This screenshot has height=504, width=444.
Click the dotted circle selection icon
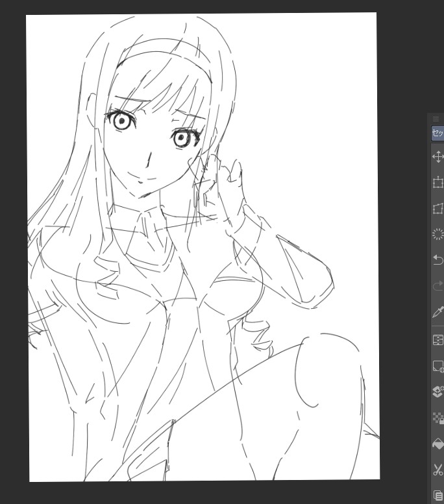pos(438,234)
